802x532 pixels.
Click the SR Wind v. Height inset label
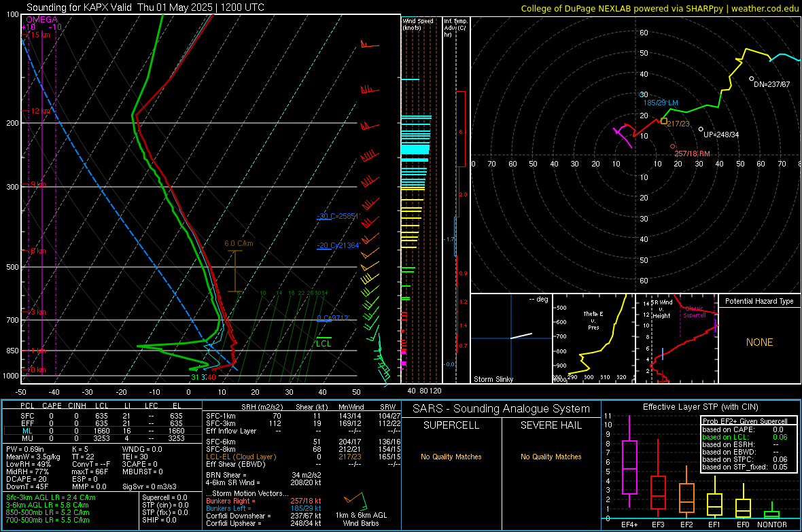pos(661,309)
